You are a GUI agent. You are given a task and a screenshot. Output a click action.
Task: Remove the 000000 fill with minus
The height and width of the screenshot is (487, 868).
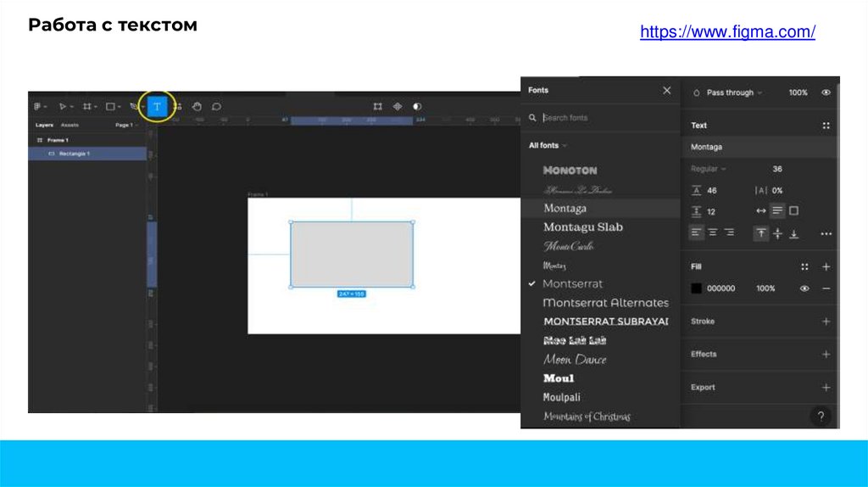[826, 288]
